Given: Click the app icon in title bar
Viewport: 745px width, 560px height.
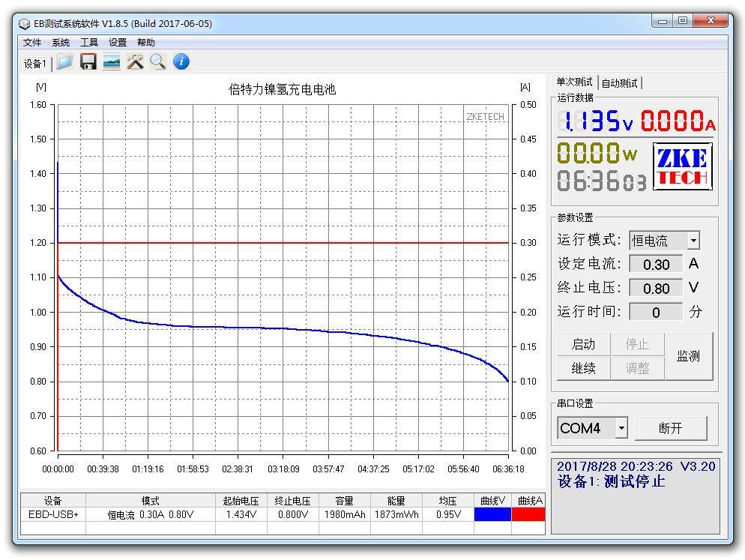Looking at the screenshot, I should click(24, 23).
